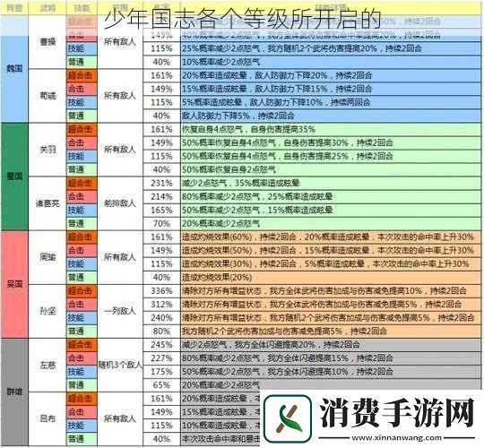This screenshot has height=448, width=484.
Task: Click the 诸葛亮 general name cell
Action: click(x=48, y=203)
